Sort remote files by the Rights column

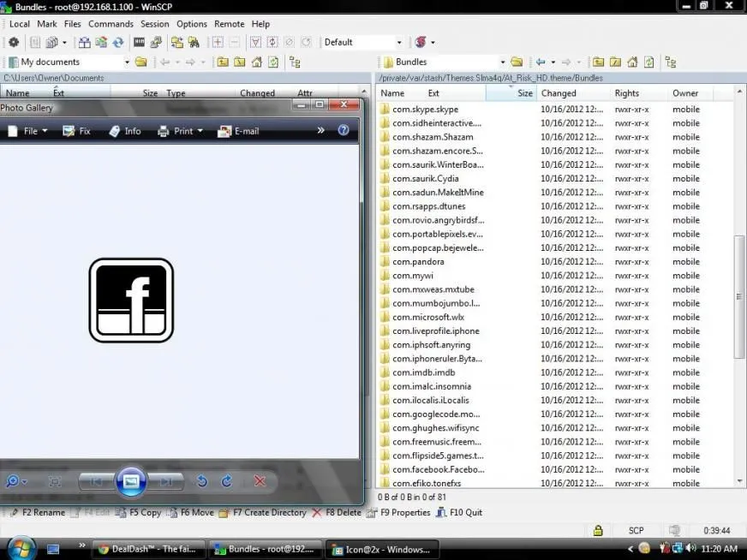click(x=626, y=93)
